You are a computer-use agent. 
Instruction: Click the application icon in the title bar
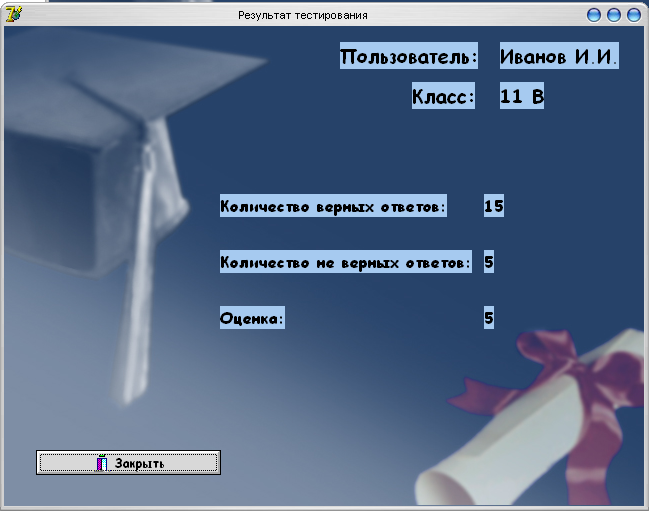pos(14,14)
